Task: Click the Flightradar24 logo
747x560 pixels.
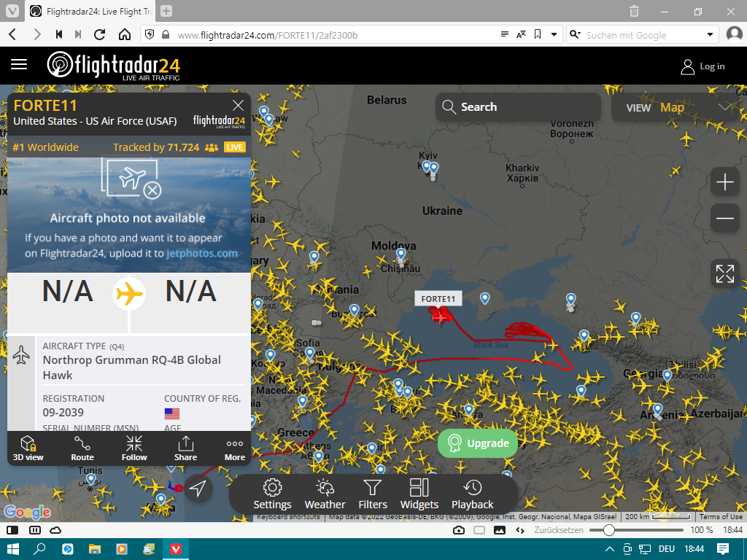Action: pos(113,66)
